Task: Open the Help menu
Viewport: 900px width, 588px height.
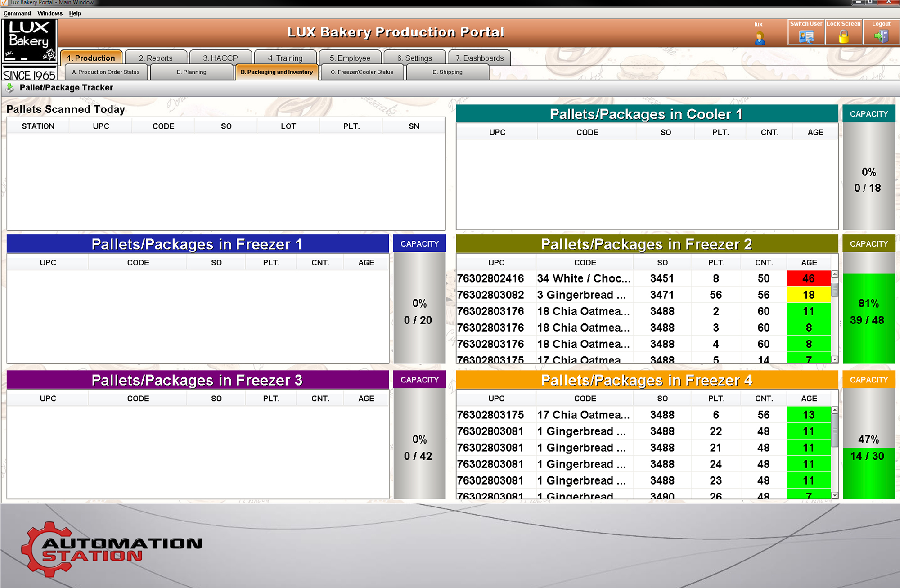Action: tap(75, 13)
